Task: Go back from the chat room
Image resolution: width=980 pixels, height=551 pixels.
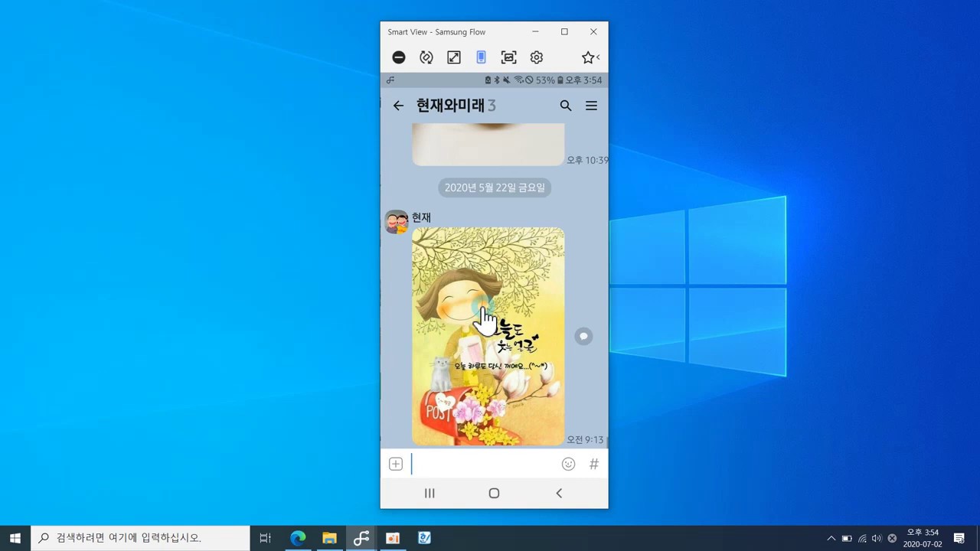Action: 398,106
